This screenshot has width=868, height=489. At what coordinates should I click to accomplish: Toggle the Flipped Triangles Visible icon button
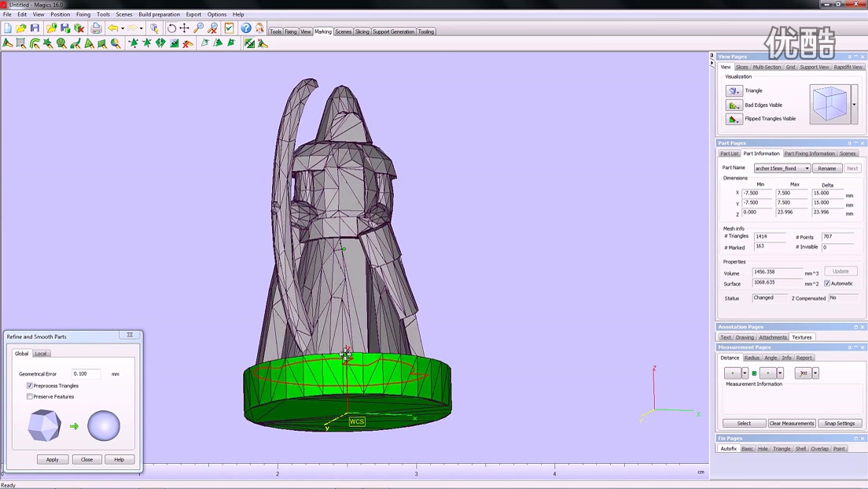coord(734,119)
